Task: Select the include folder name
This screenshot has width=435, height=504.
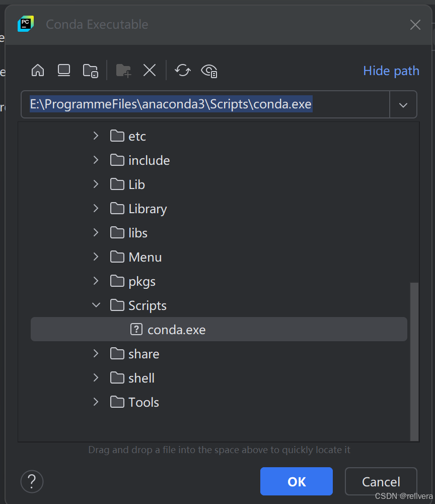Action: click(x=149, y=160)
